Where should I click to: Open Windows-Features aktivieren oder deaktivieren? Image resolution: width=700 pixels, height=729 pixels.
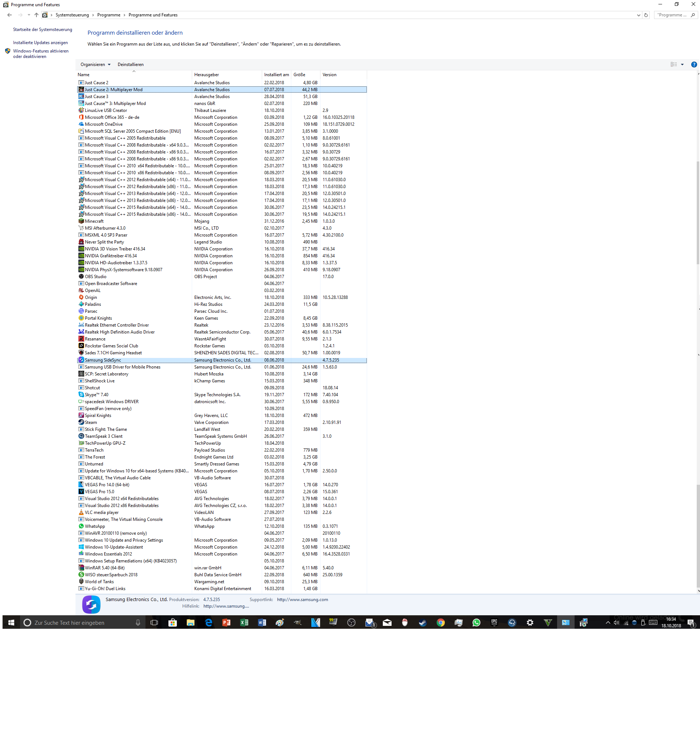coord(40,54)
